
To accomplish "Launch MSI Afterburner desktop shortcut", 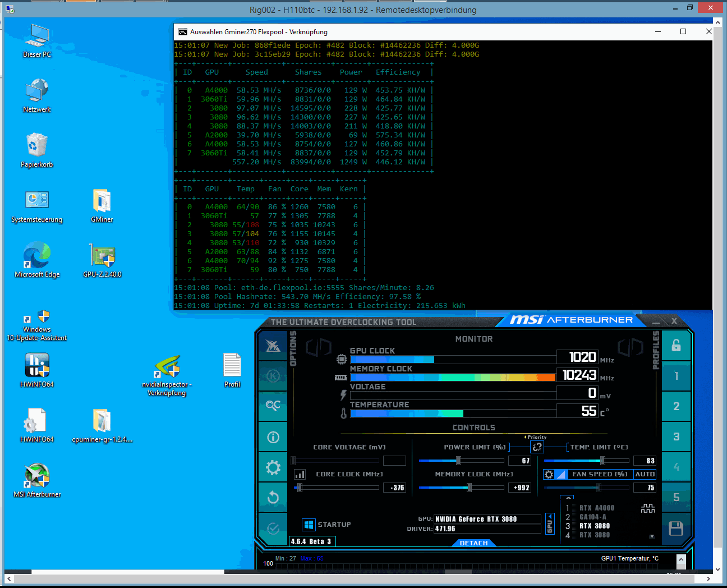I will [37, 480].
